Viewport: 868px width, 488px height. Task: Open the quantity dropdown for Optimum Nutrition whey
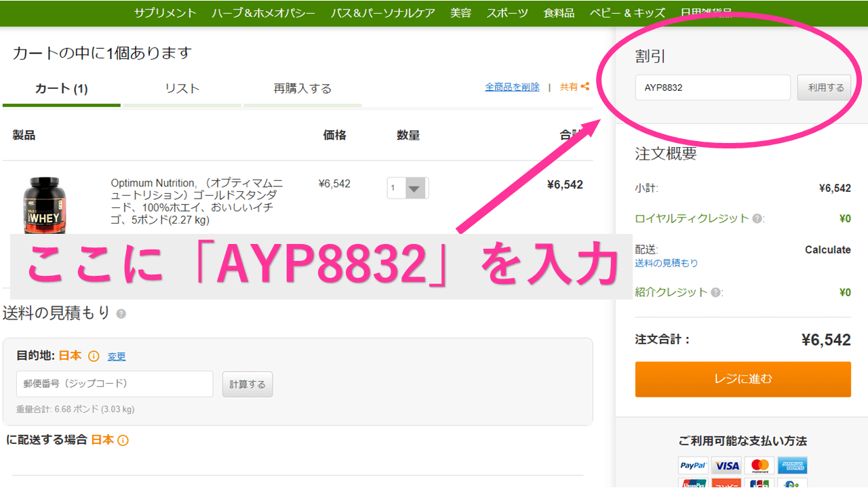(408, 188)
